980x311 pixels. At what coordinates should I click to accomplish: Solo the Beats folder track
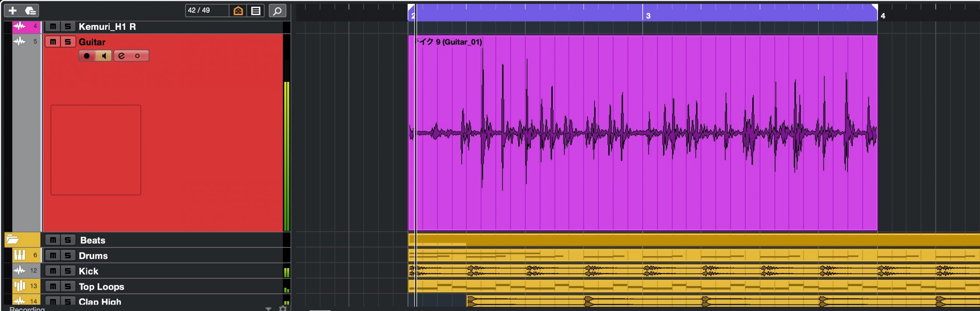[68, 240]
